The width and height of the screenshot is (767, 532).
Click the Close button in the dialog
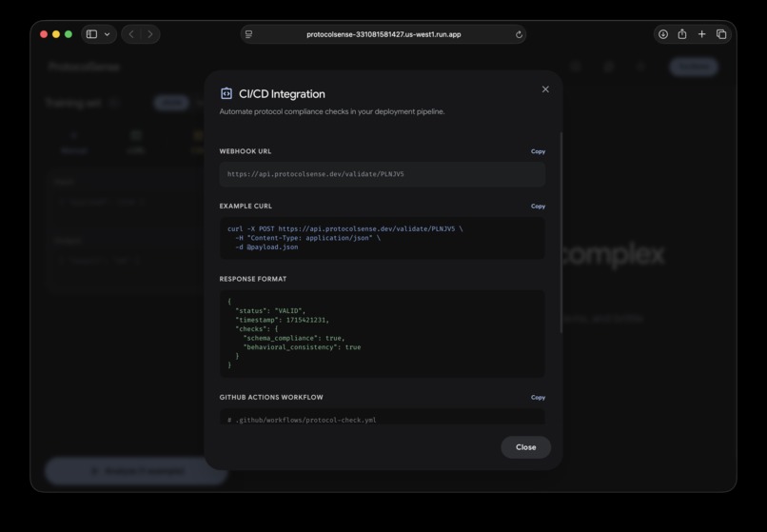point(526,447)
